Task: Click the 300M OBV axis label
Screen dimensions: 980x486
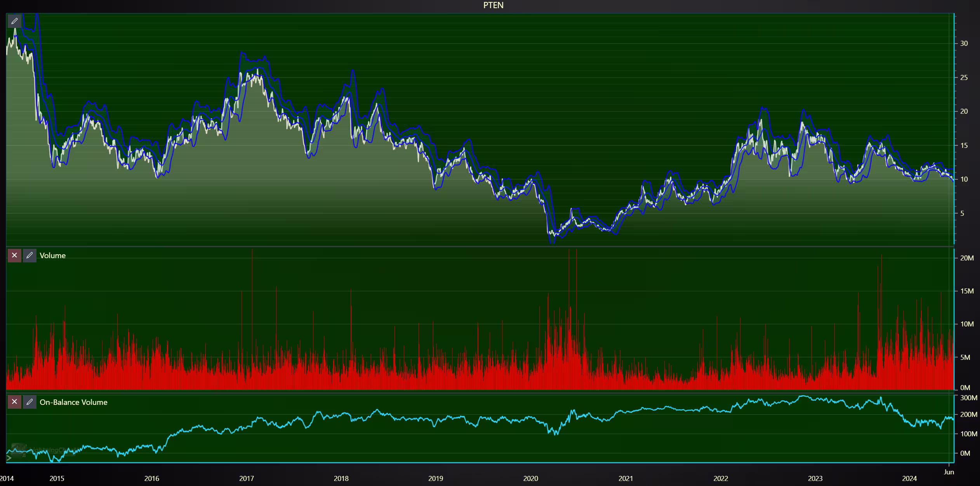Action: click(969, 397)
